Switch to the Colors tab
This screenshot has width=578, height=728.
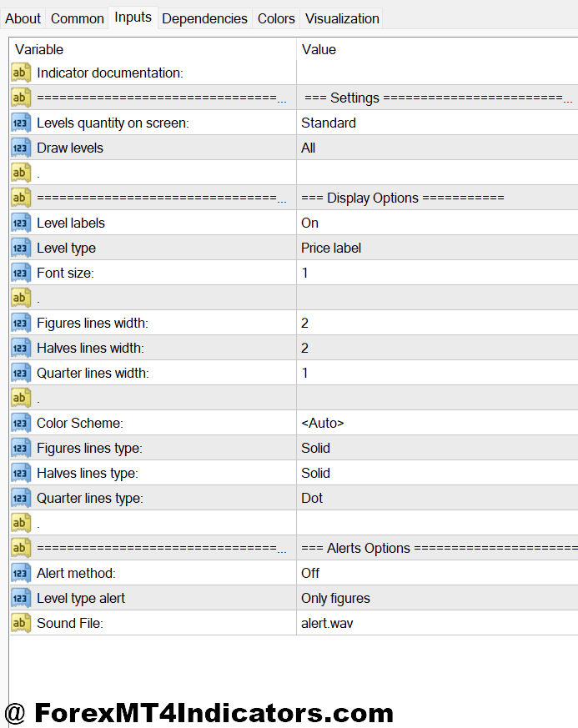coord(276,18)
